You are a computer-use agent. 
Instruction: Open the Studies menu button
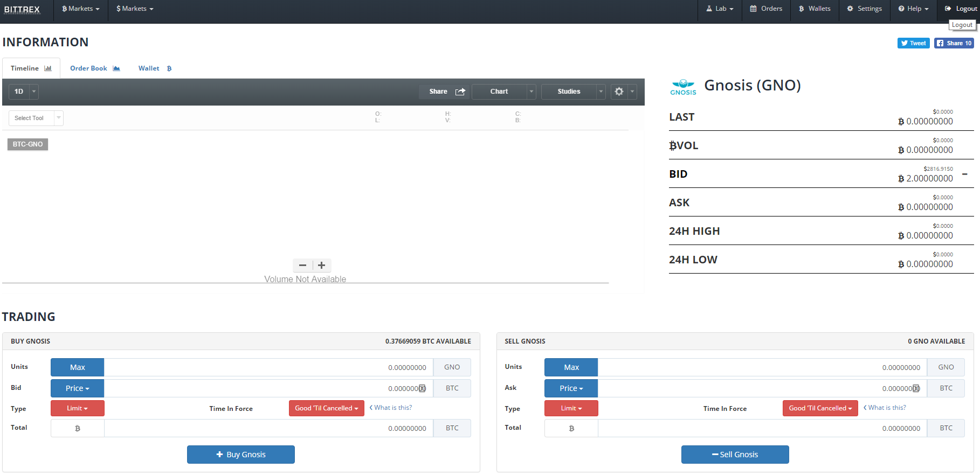click(569, 92)
